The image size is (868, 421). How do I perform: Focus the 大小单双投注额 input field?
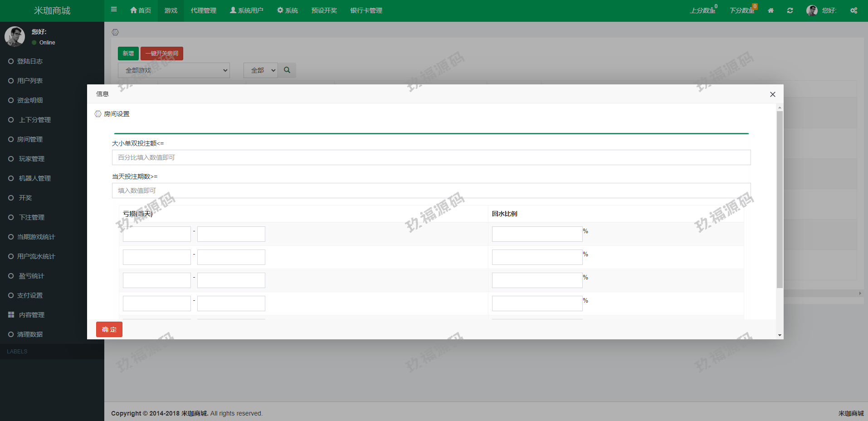tap(431, 157)
